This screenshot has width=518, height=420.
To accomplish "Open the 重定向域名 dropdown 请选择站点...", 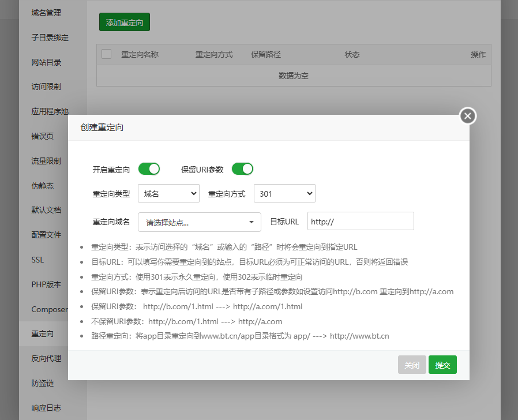I will tap(199, 222).
